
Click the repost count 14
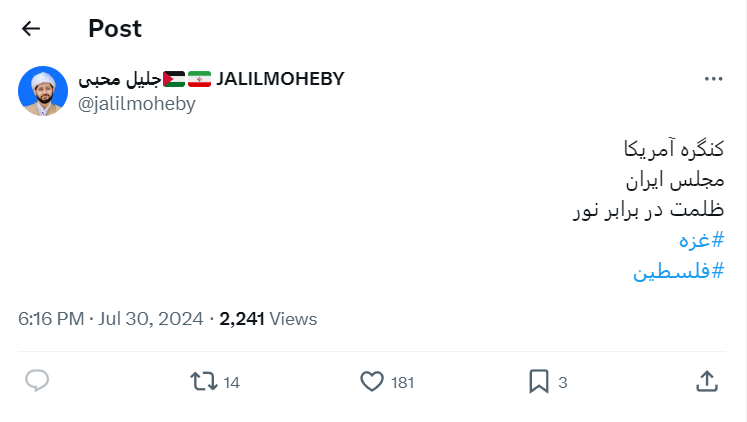pos(231,382)
